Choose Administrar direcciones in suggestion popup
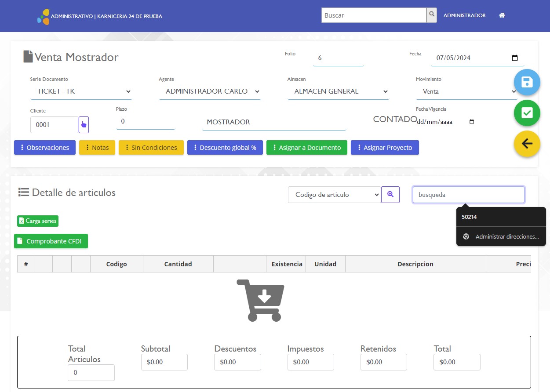Viewport: 550px width, 392px height. point(506,236)
